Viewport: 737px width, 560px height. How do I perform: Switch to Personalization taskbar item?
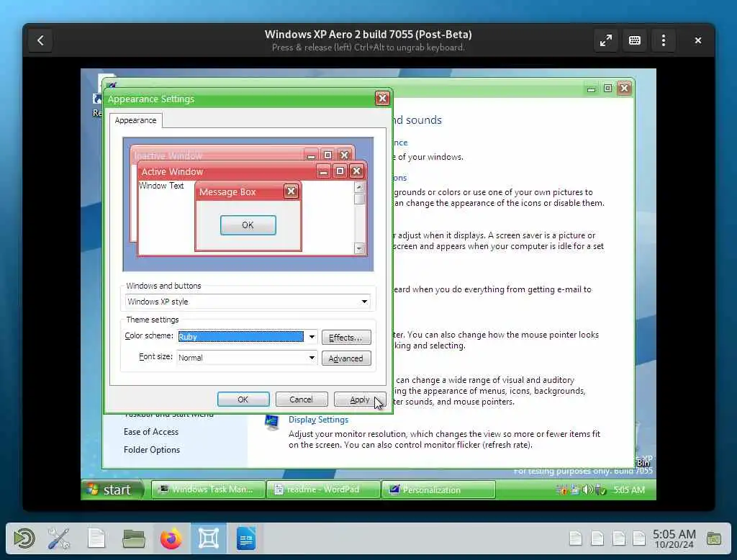438,489
